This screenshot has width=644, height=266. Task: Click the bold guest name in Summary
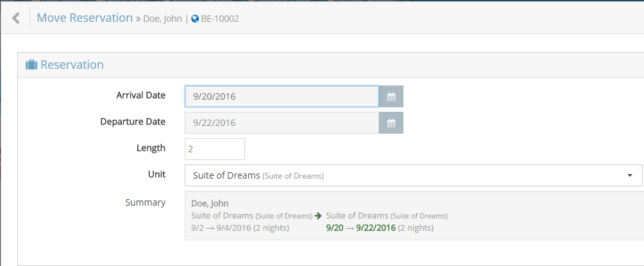coord(210,204)
